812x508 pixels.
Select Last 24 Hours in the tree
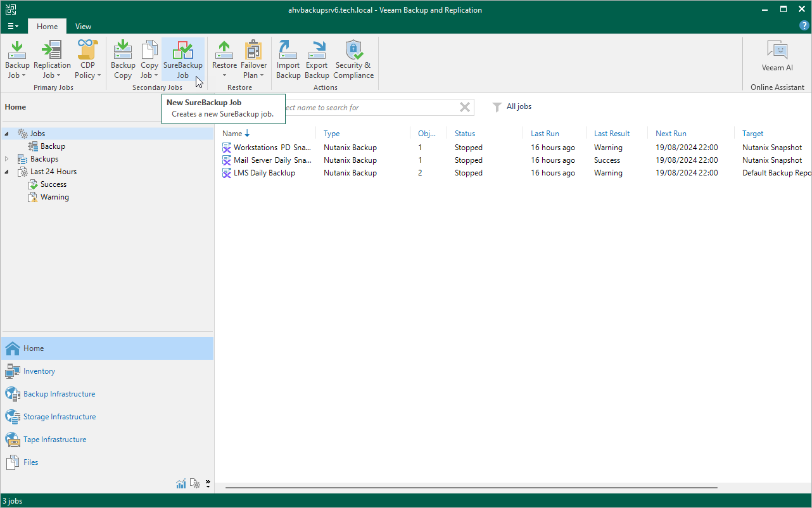click(x=53, y=172)
